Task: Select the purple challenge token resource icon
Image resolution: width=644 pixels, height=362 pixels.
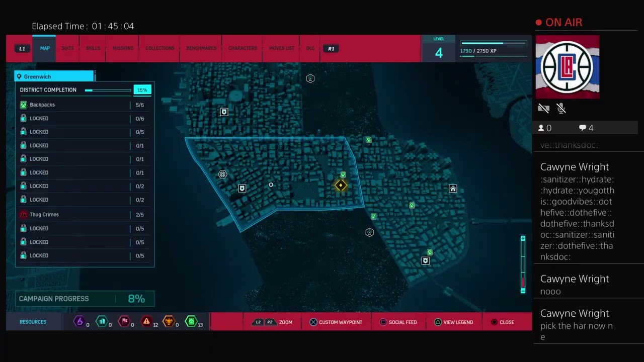Action: 79,321
